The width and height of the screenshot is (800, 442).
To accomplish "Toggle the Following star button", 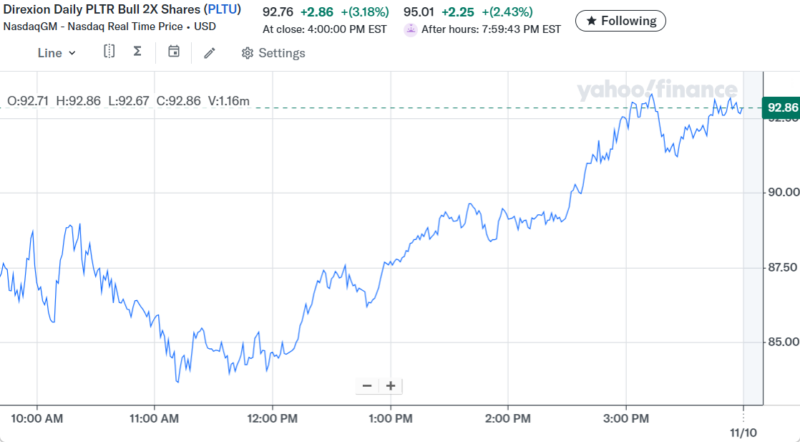I will tap(621, 20).
